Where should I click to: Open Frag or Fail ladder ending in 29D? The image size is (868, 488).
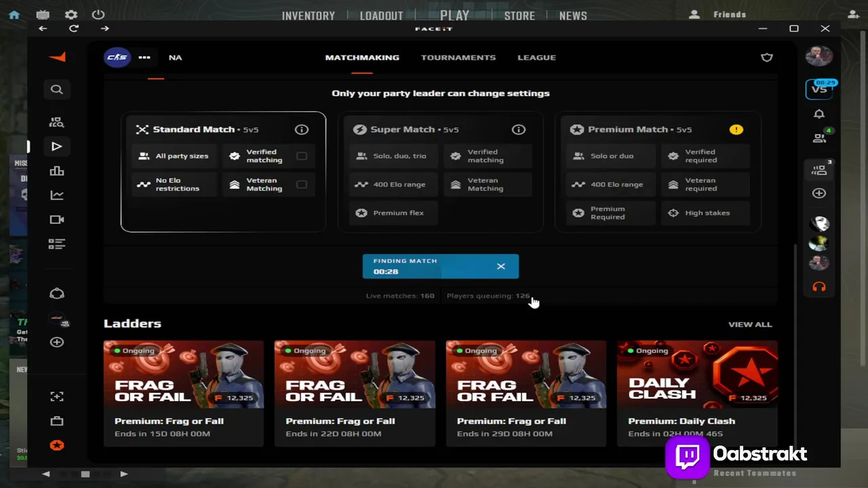526,393
